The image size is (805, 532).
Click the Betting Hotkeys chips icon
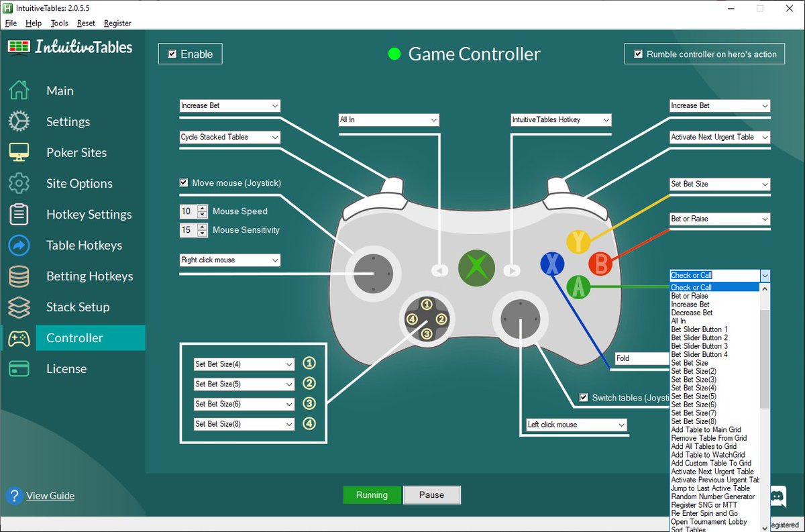pos(19,276)
